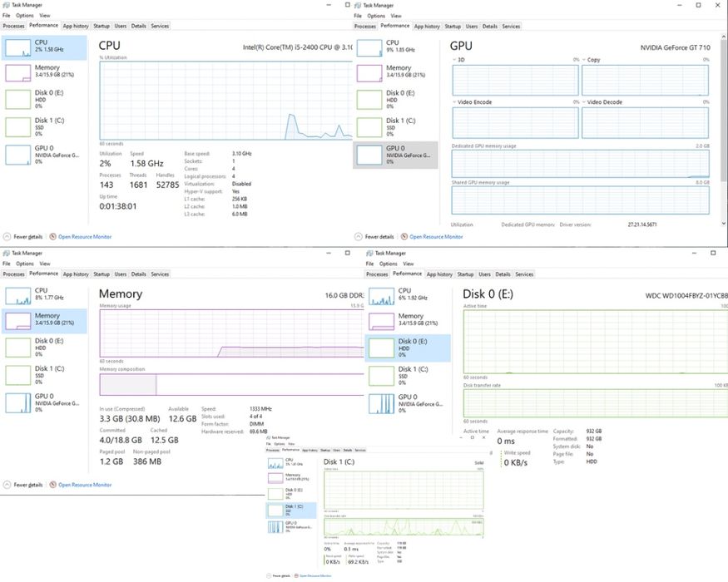Click scroll-down arrow in GPU view window

(x=724, y=224)
